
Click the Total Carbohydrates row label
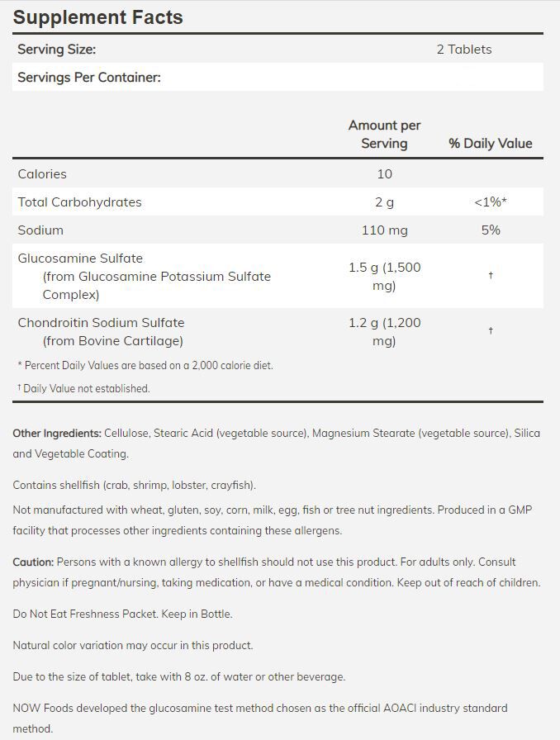click(x=80, y=202)
